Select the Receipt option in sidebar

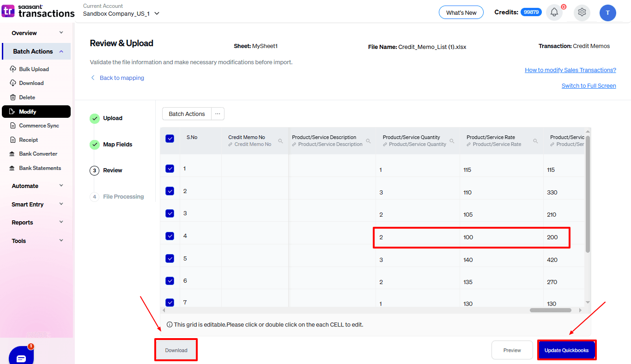pyautogui.click(x=29, y=140)
